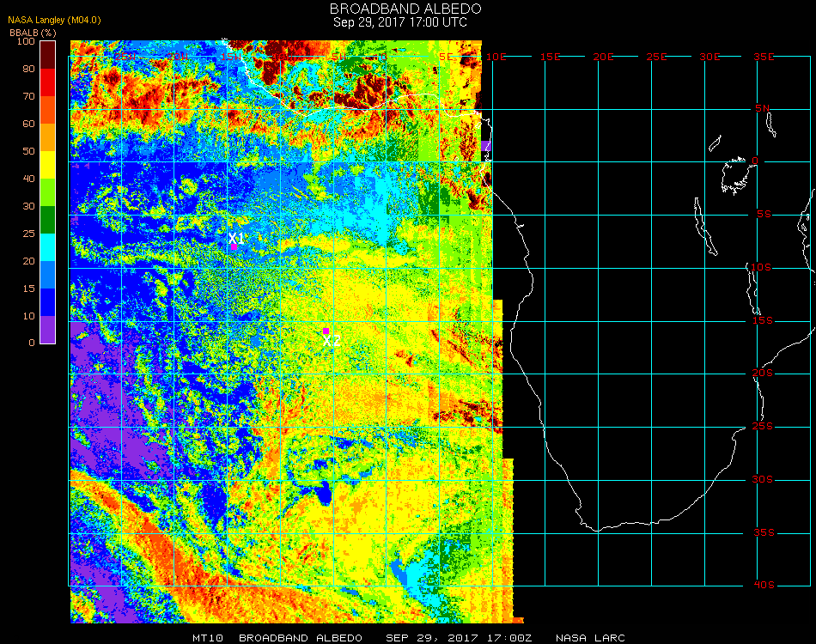Click the red equator 0 latitude label
This screenshot has height=644, width=816.
point(755,161)
